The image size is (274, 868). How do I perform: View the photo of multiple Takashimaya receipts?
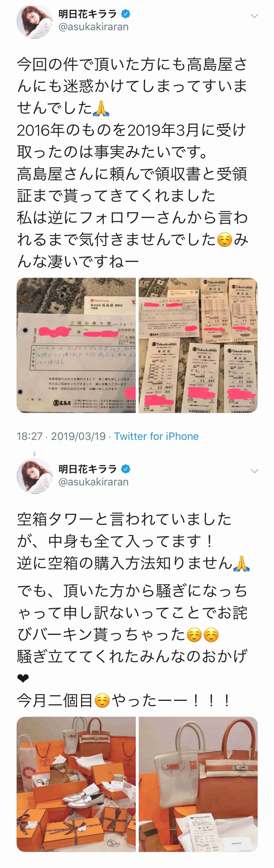pyautogui.click(x=198, y=345)
